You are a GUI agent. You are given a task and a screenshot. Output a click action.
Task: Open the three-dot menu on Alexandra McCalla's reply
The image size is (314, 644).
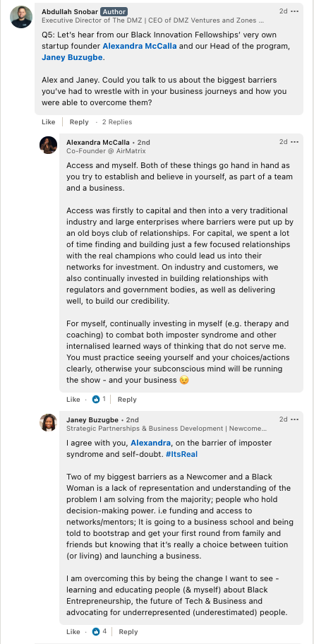tap(295, 142)
